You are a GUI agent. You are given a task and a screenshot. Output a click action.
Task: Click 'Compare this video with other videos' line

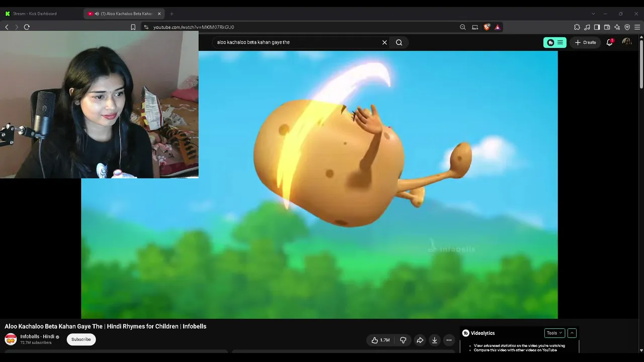click(515, 350)
